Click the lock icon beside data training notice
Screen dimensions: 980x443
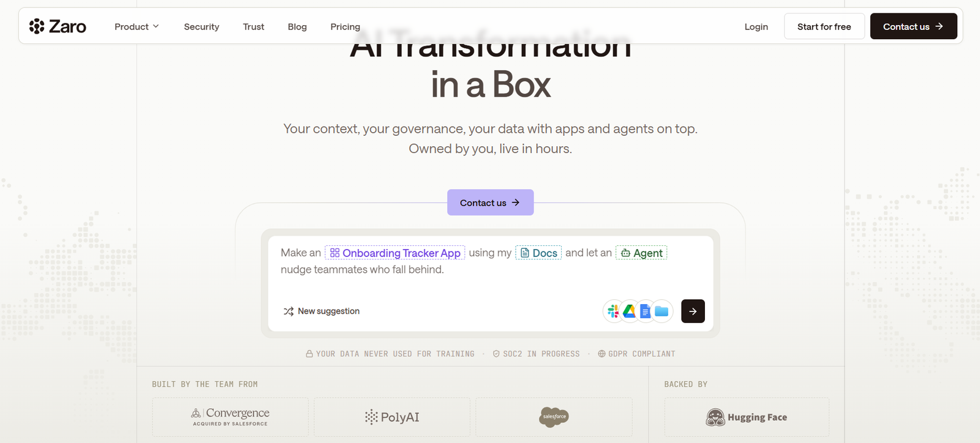point(309,354)
